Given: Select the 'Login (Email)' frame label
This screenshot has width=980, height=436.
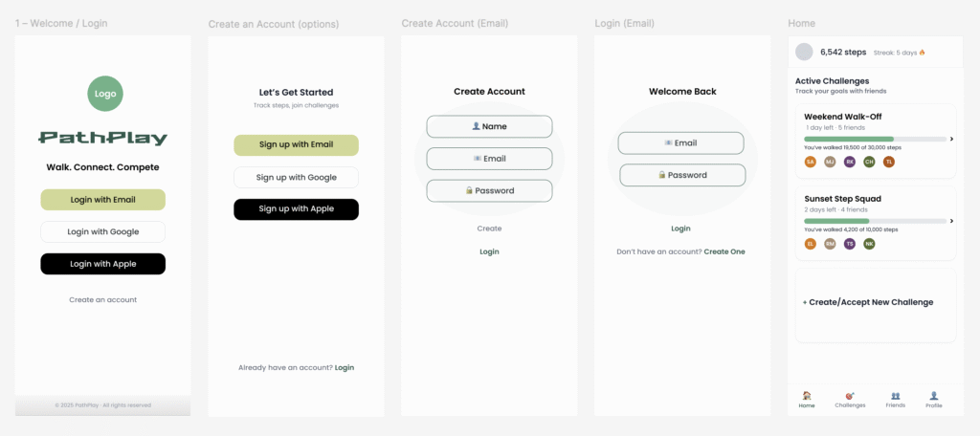Looking at the screenshot, I should tap(627, 23).
